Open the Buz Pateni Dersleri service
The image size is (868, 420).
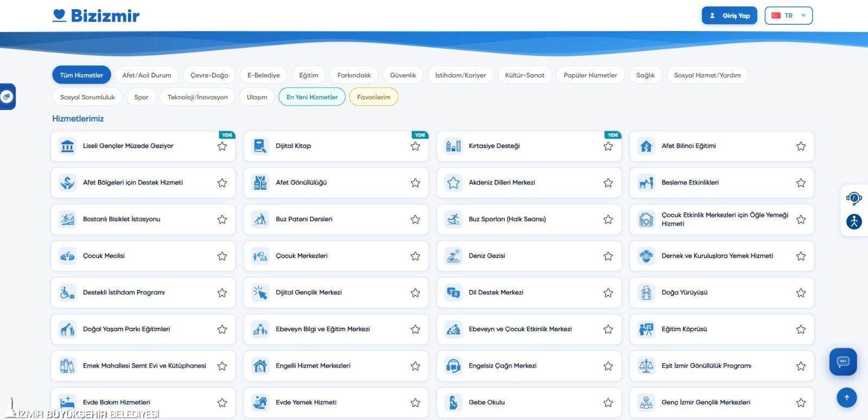click(x=336, y=219)
